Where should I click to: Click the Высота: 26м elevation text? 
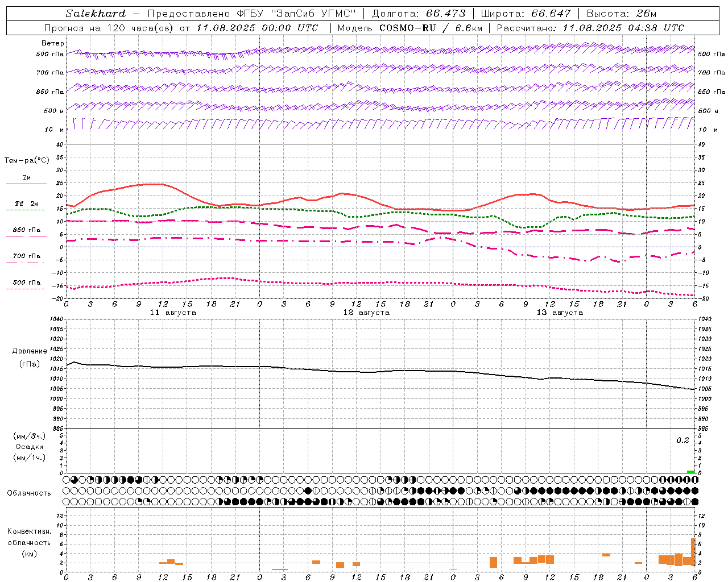coord(621,14)
